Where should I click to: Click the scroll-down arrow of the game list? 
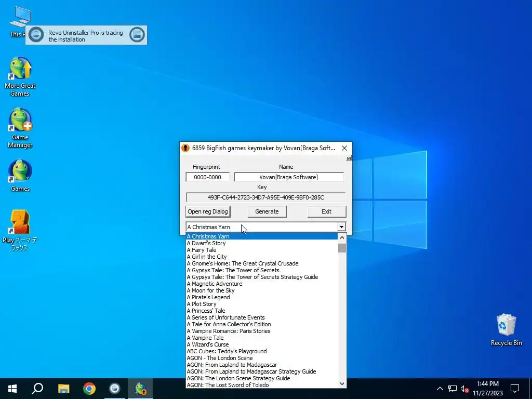342,384
